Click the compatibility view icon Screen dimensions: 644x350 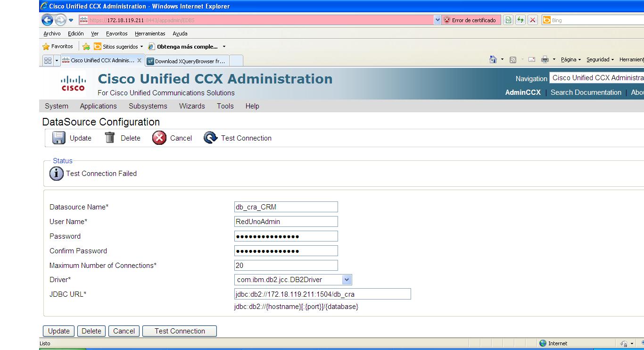point(508,20)
